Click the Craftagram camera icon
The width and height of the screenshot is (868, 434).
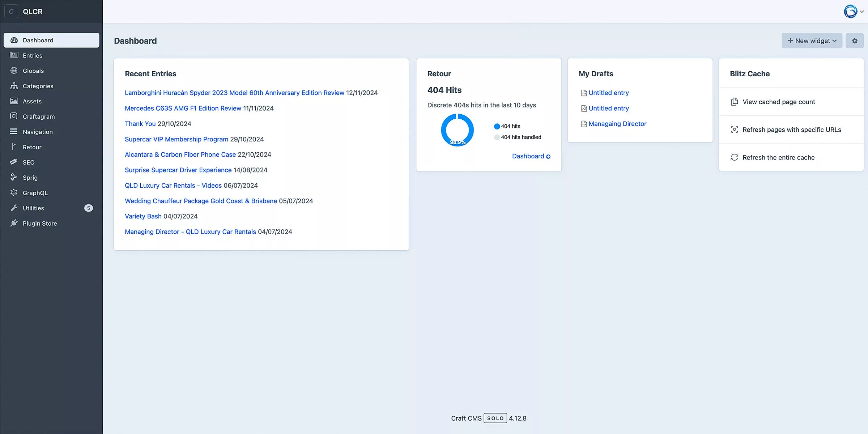point(14,116)
